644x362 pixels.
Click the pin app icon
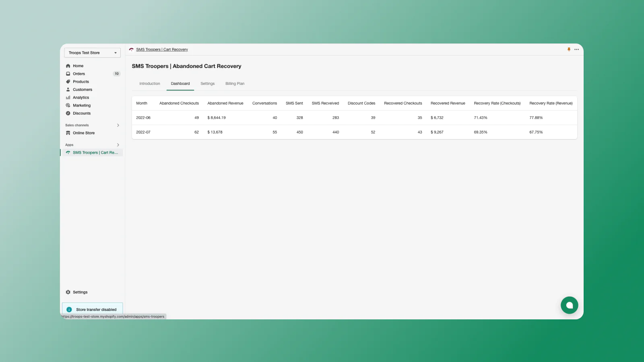point(569,49)
